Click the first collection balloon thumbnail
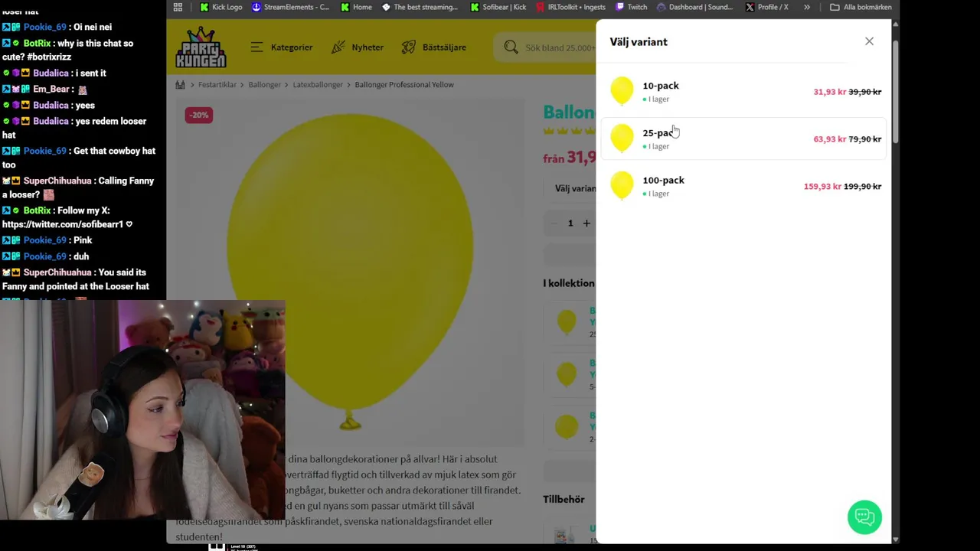 coord(567,323)
